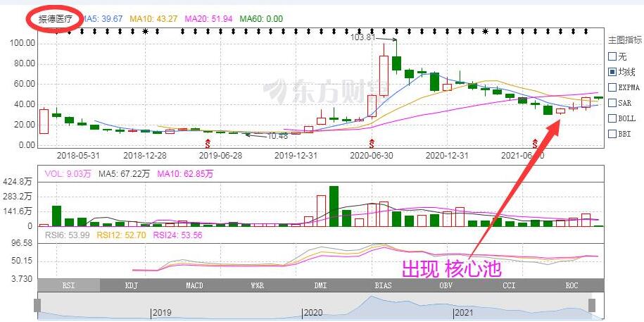
Task: Click the RSI24: 53.56 label
Action: [x=177, y=235]
